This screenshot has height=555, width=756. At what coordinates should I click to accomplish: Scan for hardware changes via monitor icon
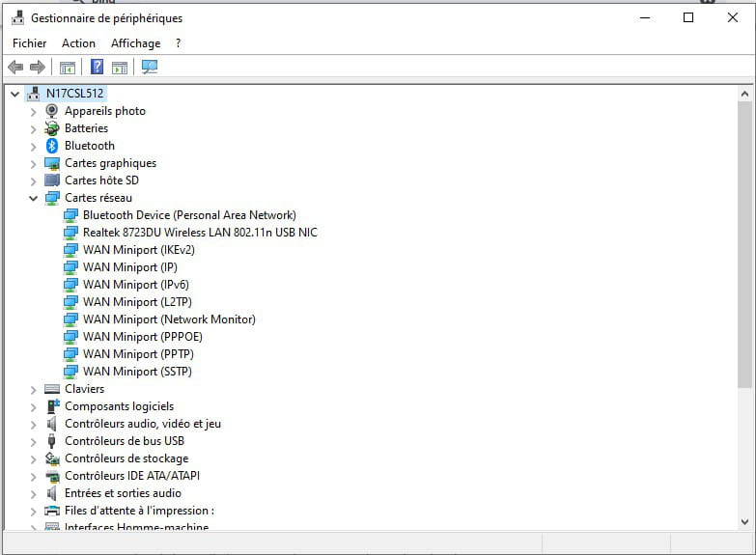tap(149, 67)
